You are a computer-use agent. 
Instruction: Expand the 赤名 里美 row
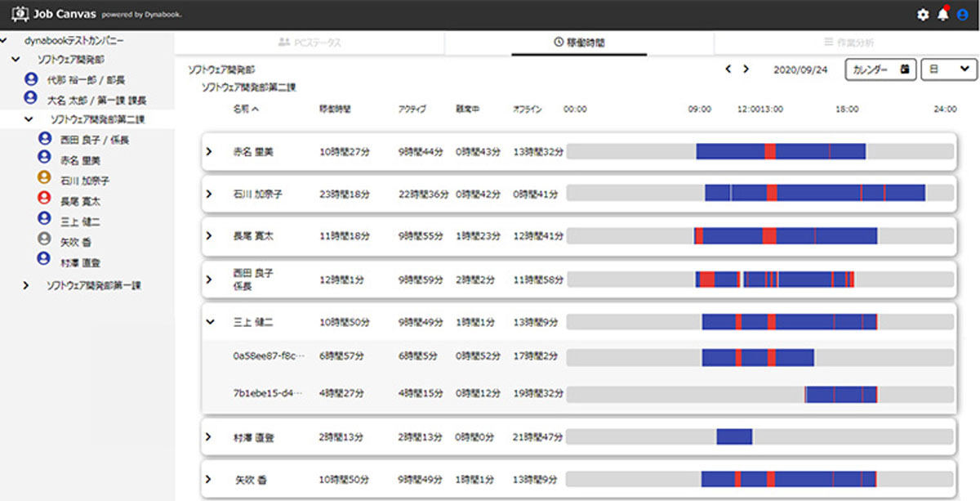209,152
